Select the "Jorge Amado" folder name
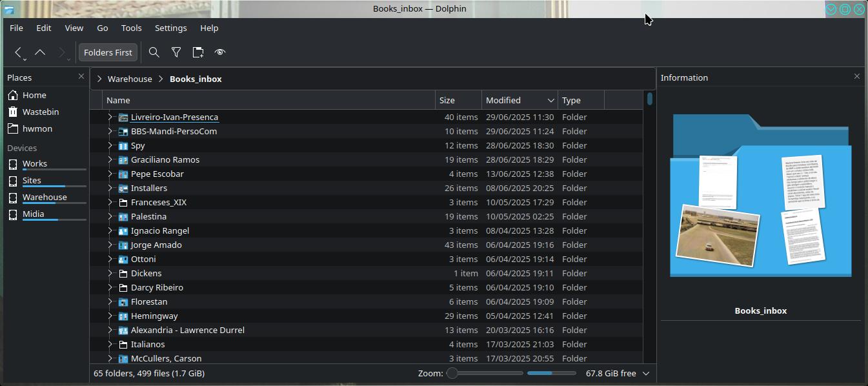 pyautogui.click(x=156, y=245)
